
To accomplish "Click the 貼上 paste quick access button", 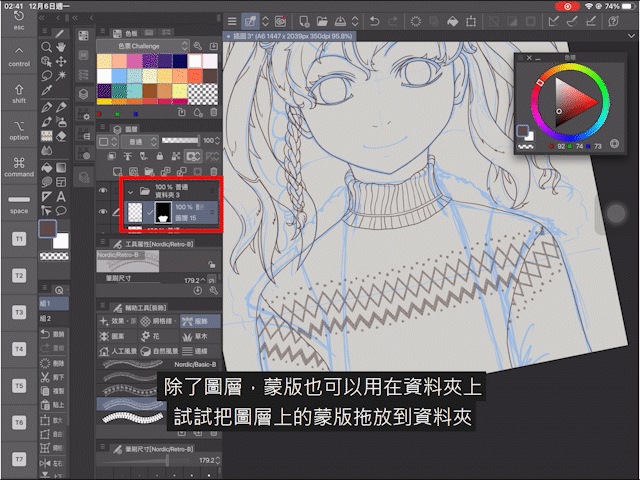I will pyautogui.click(x=53, y=405).
